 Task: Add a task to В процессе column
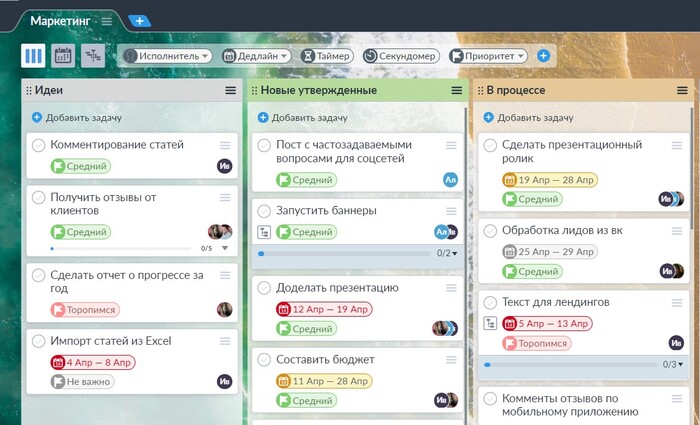click(x=529, y=118)
